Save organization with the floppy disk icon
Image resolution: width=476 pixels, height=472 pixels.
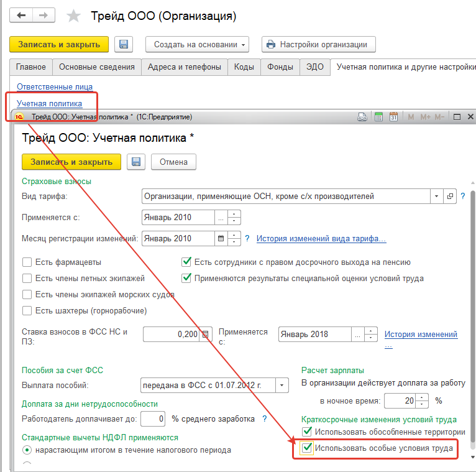point(124,44)
